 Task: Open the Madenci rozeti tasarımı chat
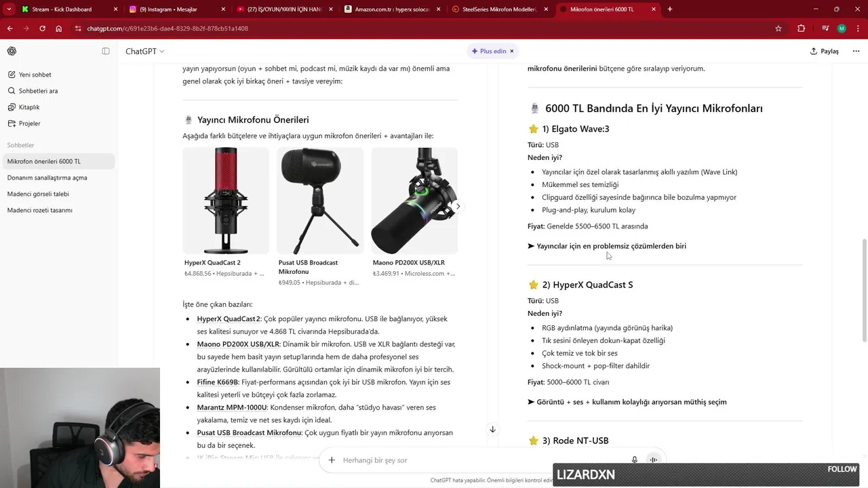pos(59,210)
